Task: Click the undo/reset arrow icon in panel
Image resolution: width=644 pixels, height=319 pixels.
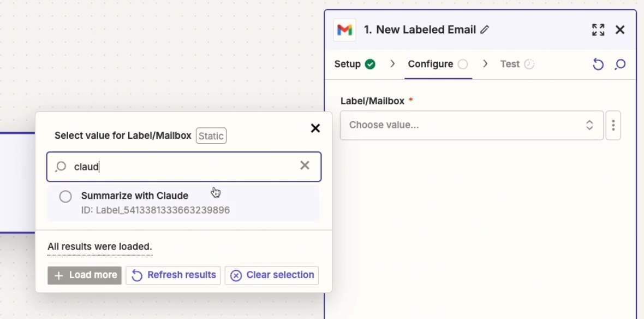Action: (598, 64)
